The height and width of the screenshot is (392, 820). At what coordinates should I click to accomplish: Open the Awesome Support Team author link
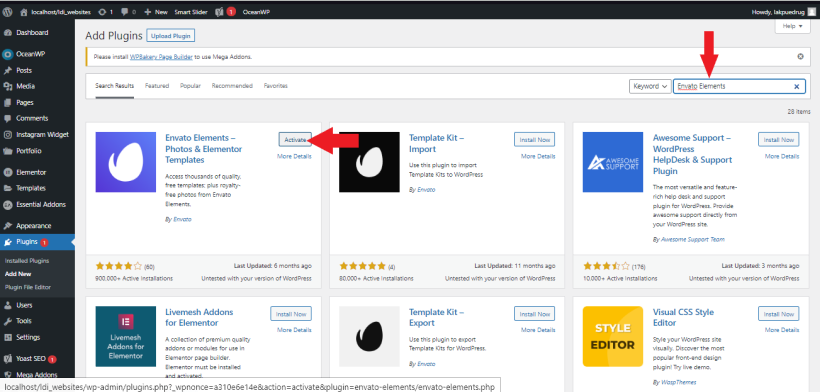click(693, 239)
